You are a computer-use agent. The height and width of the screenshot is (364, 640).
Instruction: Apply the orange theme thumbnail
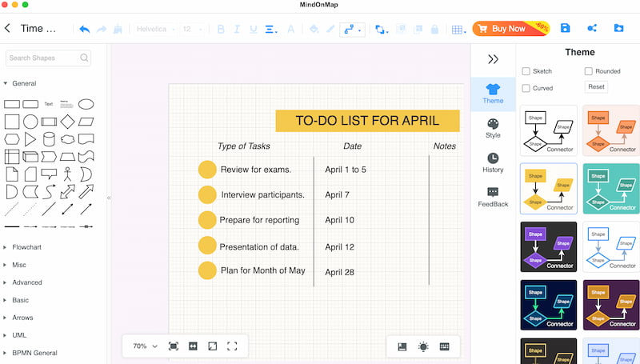point(611,130)
